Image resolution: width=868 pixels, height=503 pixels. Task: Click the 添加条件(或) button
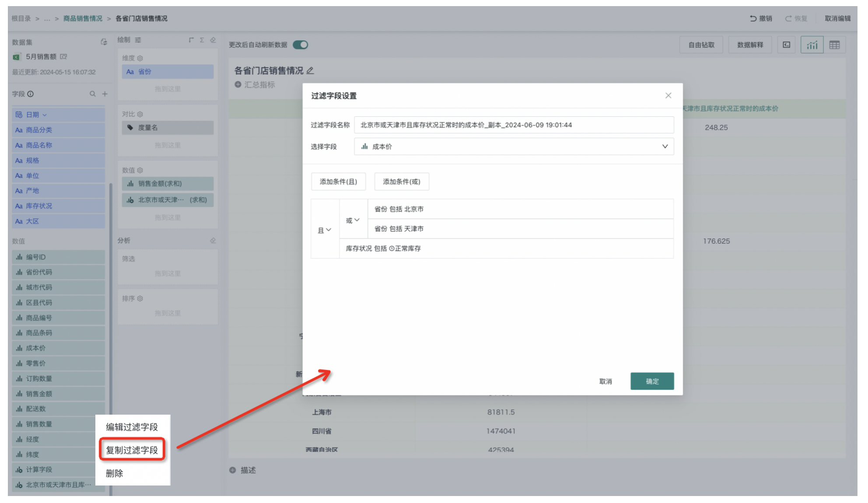pyautogui.click(x=401, y=182)
